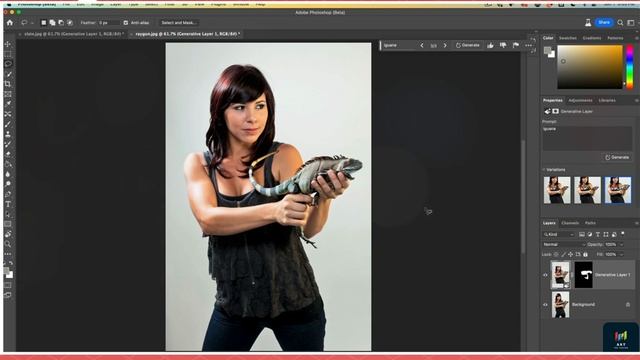Image resolution: width=640 pixels, height=360 pixels.
Task: Hide the Generative Layer 1 visibility eye
Action: pos(545,275)
